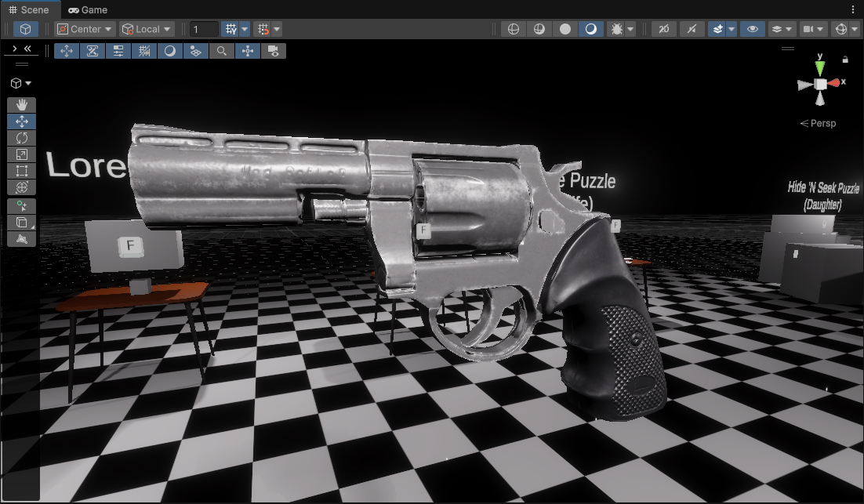Select shaded wireframe draw mode icon

tap(539, 29)
